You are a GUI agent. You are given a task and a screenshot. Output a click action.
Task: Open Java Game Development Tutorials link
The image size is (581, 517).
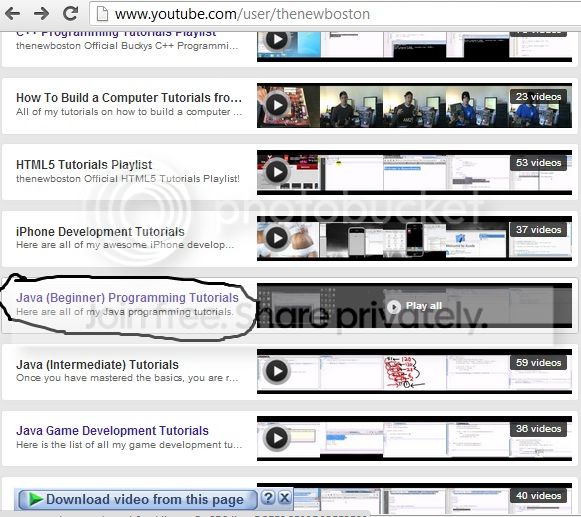[112, 431]
